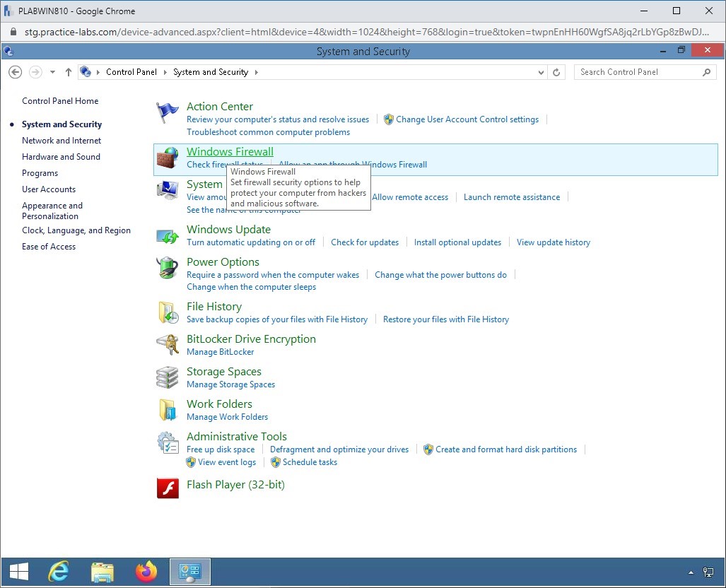Go up one level with up arrow
This screenshot has height=588, width=726.
pos(69,72)
